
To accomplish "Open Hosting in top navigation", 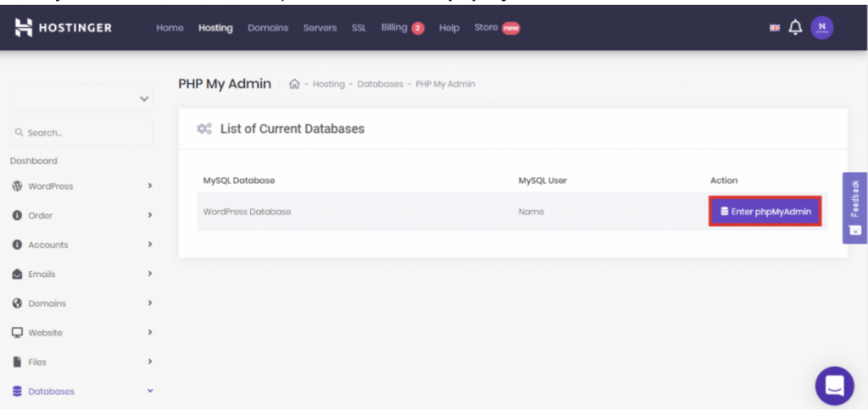I will coord(216,28).
